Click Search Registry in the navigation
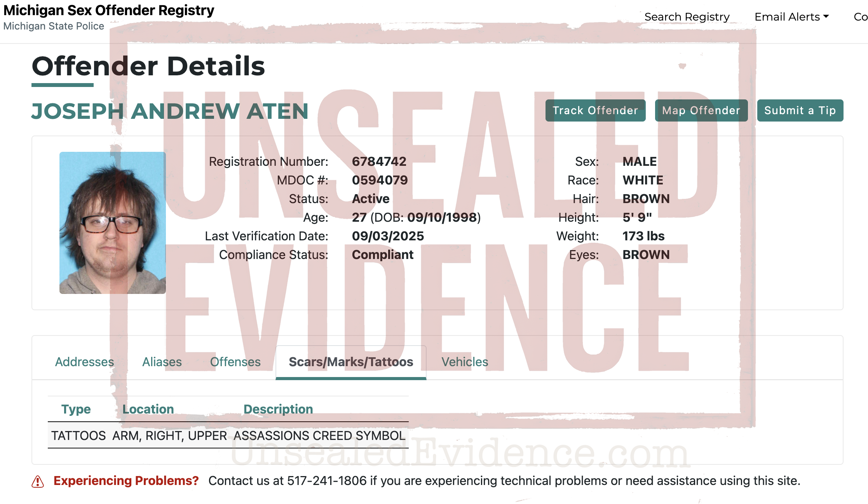The height and width of the screenshot is (504, 868). pos(687,17)
